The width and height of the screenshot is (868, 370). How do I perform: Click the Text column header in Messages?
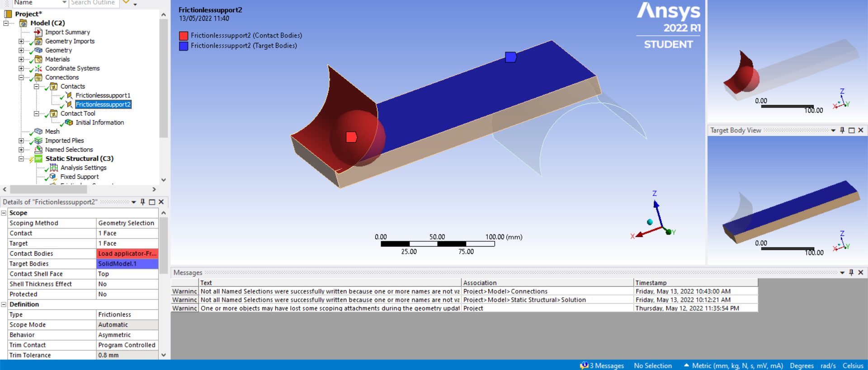330,283
